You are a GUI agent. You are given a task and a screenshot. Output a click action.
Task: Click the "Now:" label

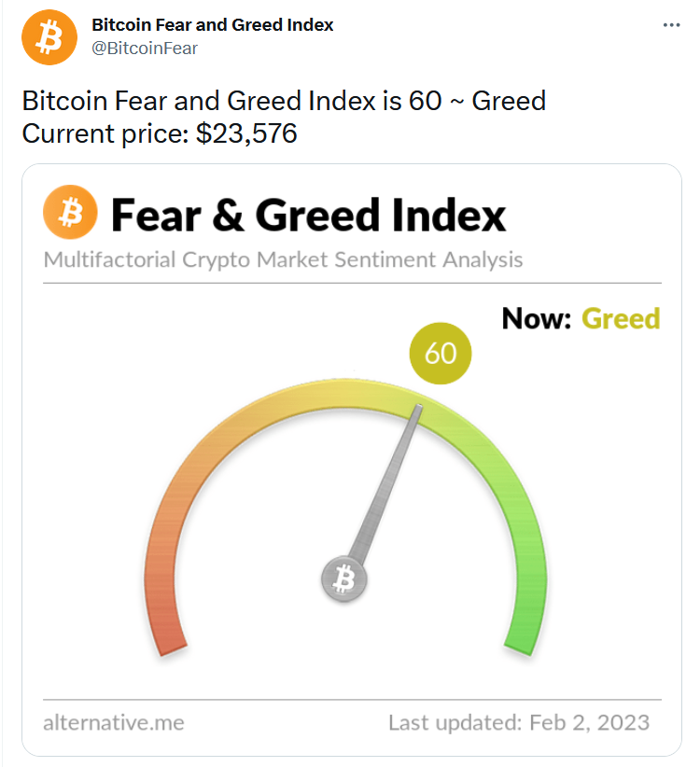coord(536,319)
